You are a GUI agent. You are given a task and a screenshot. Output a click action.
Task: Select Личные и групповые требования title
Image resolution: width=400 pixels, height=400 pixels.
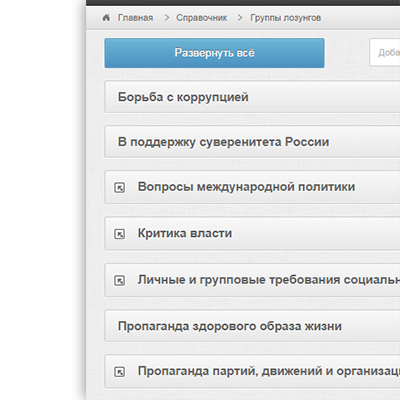coord(269,280)
